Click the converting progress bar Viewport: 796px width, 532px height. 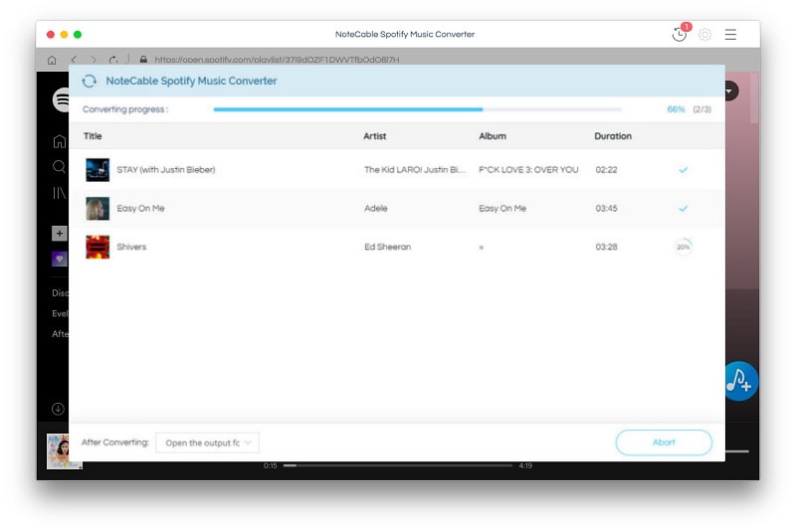point(418,109)
